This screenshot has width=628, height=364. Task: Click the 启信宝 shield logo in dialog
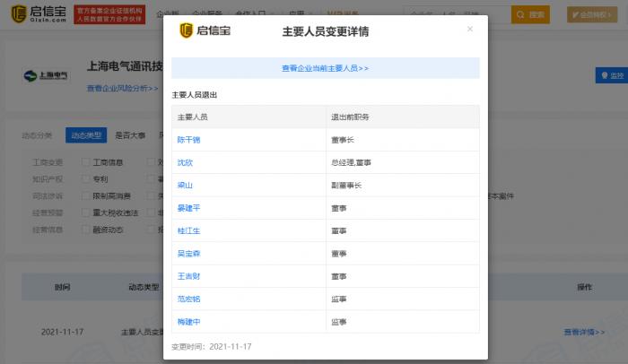click(x=187, y=31)
